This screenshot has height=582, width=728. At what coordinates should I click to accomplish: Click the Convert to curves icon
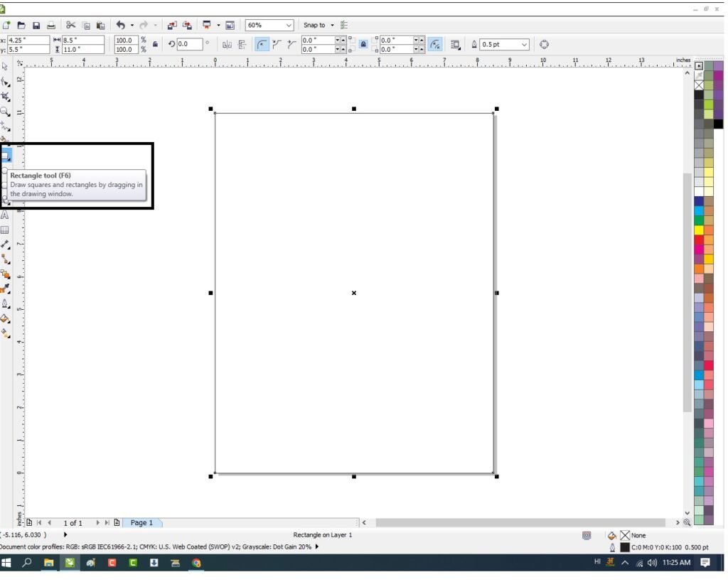(x=544, y=45)
